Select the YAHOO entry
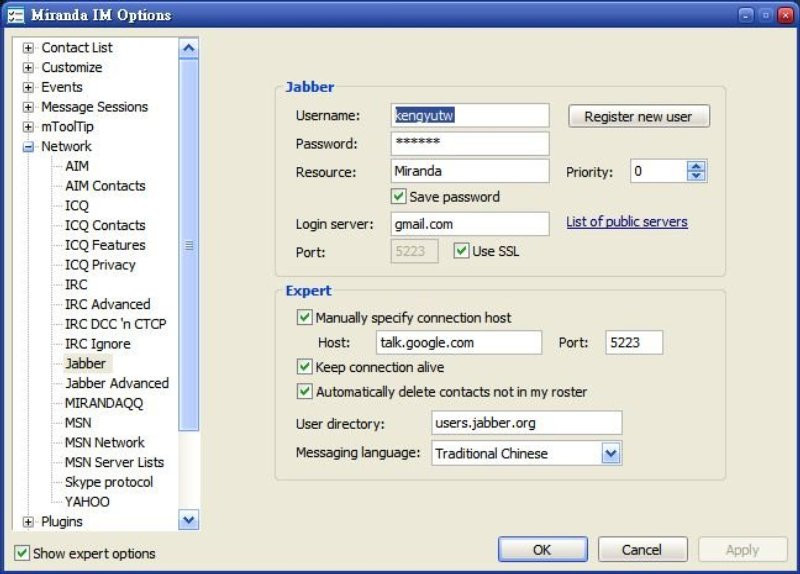This screenshot has height=574, width=800. [x=87, y=502]
